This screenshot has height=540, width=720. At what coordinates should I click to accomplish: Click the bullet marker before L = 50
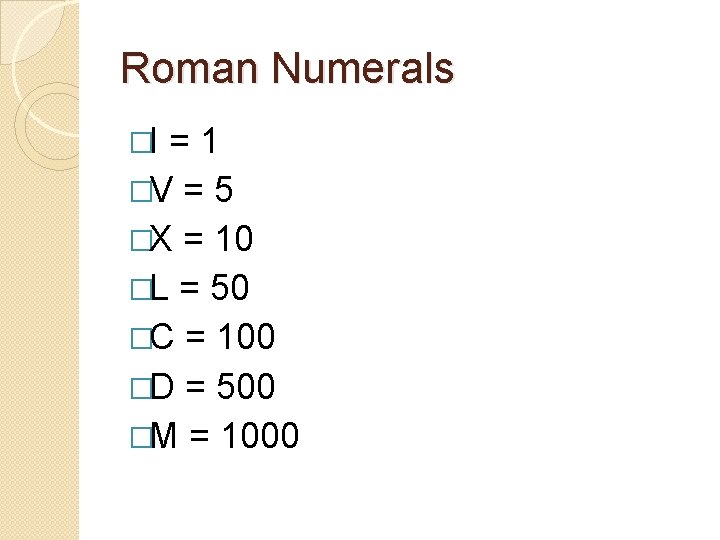pos(137,290)
